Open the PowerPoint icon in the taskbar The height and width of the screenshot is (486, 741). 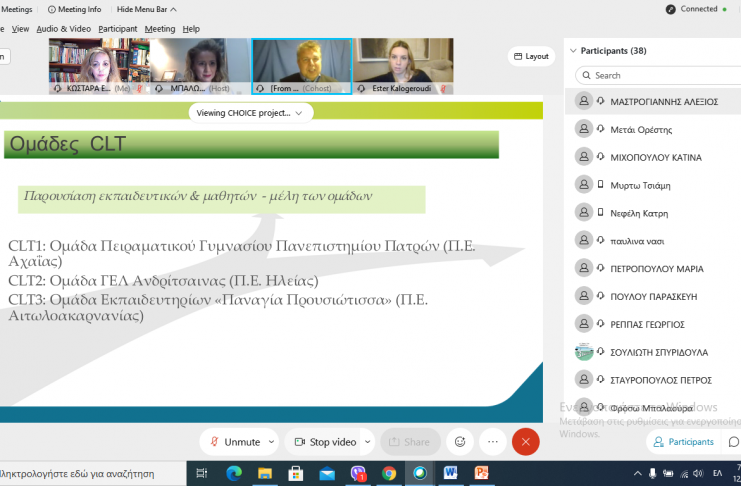pos(481,473)
